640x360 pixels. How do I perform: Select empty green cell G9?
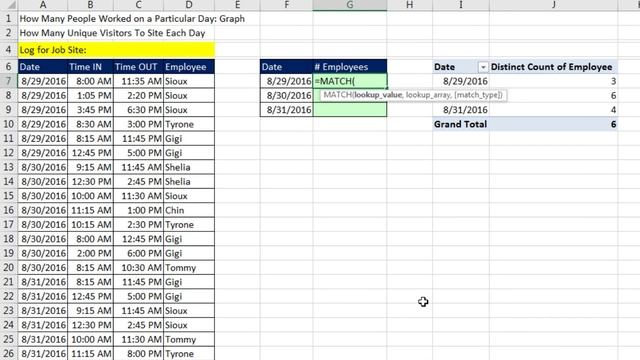pos(350,110)
